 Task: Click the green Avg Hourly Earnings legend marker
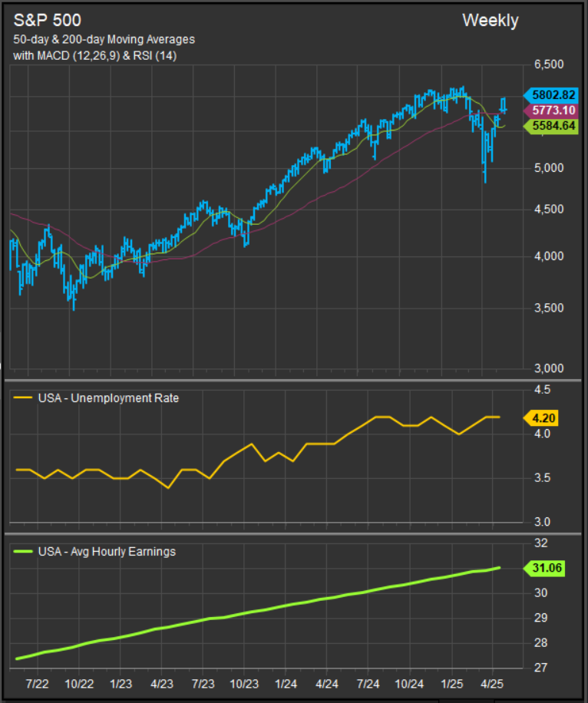click(x=24, y=551)
